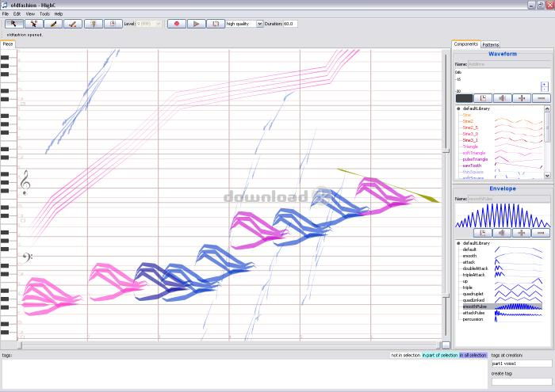This screenshot has width=555, height=392.
Task: Open the Tools menu
Action: tap(44, 13)
